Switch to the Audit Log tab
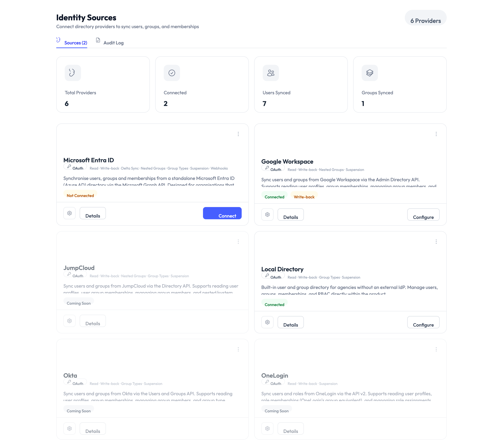 (x=113, y=43)
